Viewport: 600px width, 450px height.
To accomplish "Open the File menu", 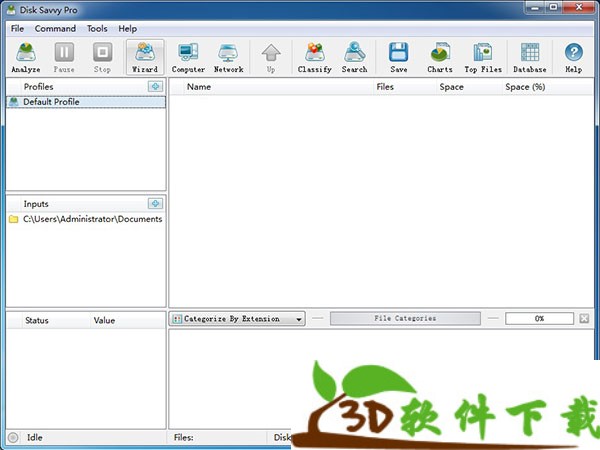I will [x=17, y=29].
